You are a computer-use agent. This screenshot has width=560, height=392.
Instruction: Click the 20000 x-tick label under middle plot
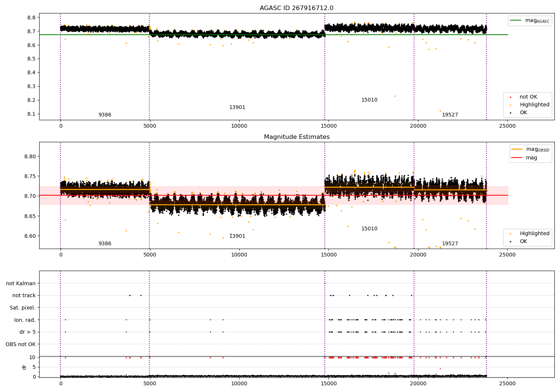click(418, 255)
